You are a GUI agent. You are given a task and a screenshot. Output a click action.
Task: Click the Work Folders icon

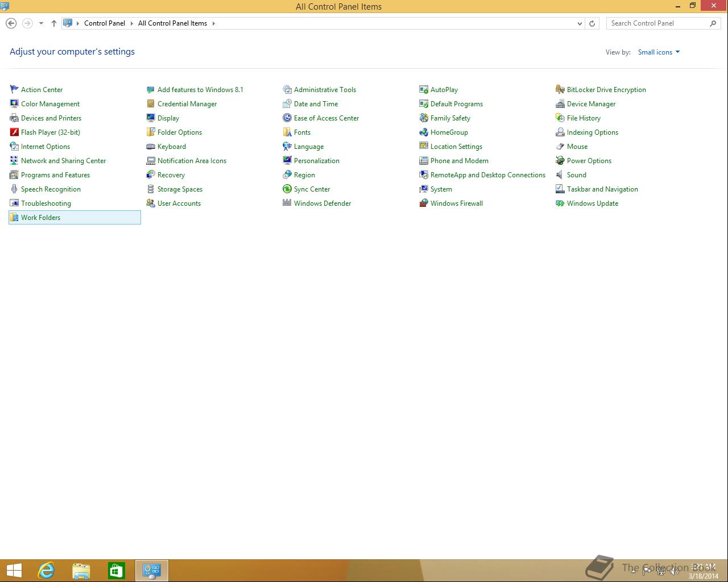(14, 217)
